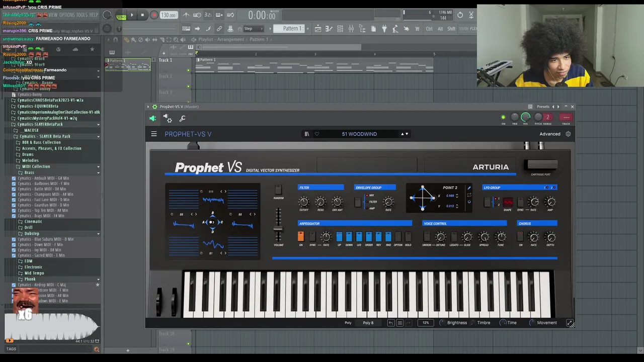Click the filter CUTOFF knob
This screenshot has height=362, width=644.
pos(303,202)
